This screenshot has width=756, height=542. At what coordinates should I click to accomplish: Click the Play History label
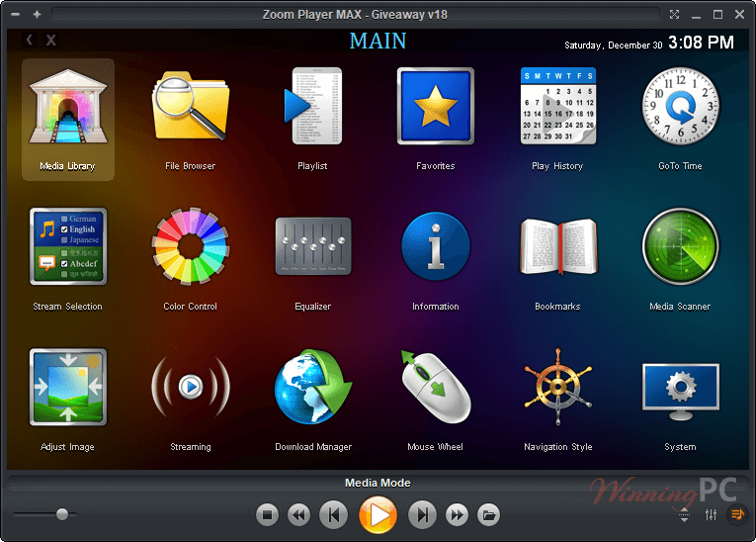[557, 166]
